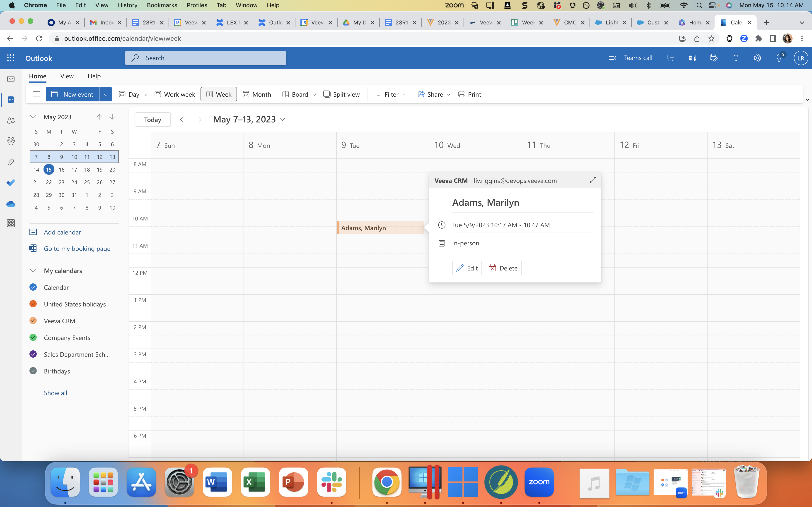The width and height of the screenshot is (812, 507).
Task: Open the Settings gear in Outlook header
Action: coord(757,58)
